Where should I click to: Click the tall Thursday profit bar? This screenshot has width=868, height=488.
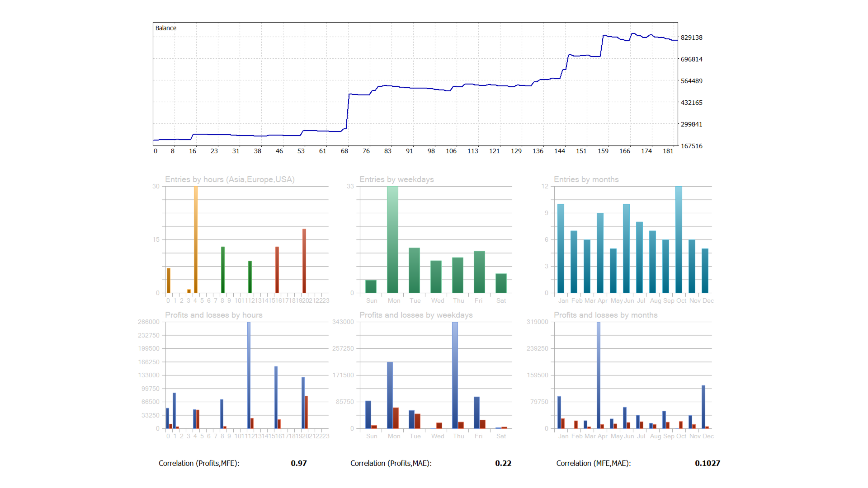point(455,375)
